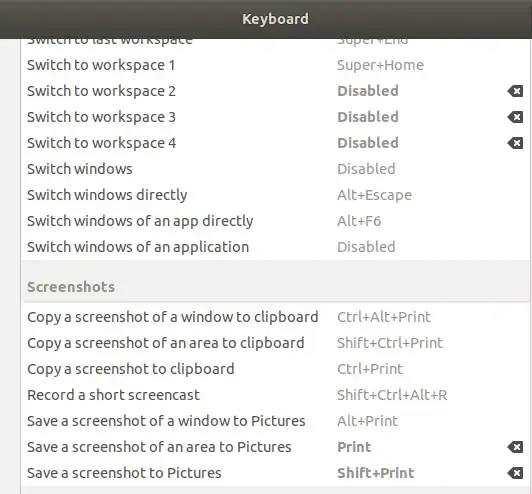Click the Disabled value for workspace 4
This screenshot has height=494, width=532.
368,143
